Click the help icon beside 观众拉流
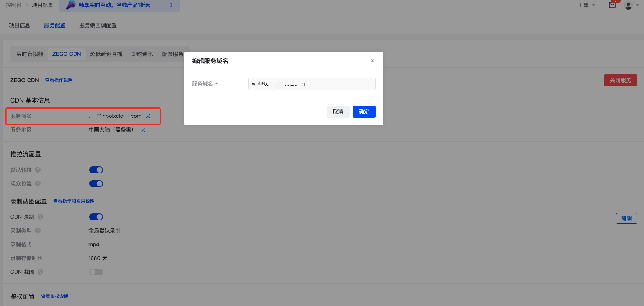 (x=38, y=184)
